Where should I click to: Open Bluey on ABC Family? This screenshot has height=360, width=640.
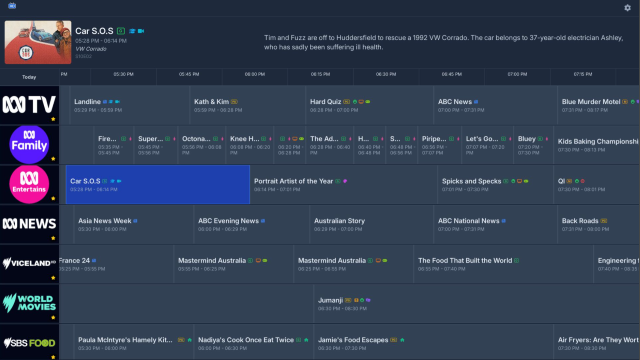533,145
